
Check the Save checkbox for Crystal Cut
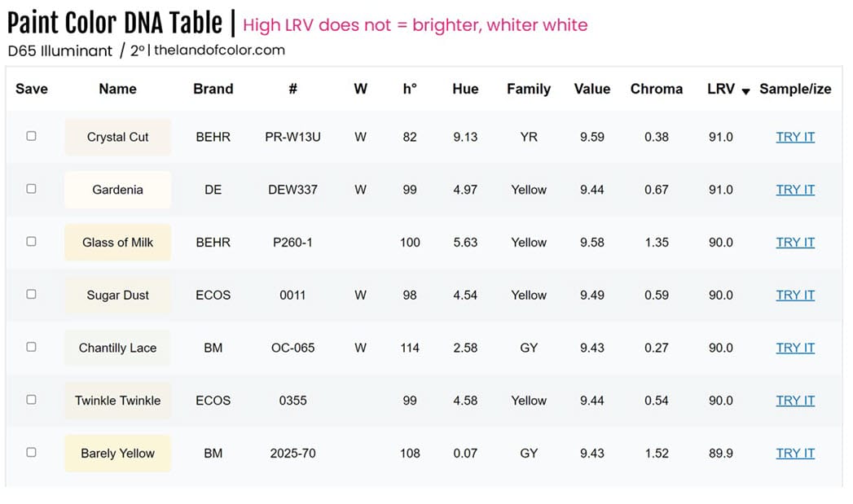[x=31, y=136]
